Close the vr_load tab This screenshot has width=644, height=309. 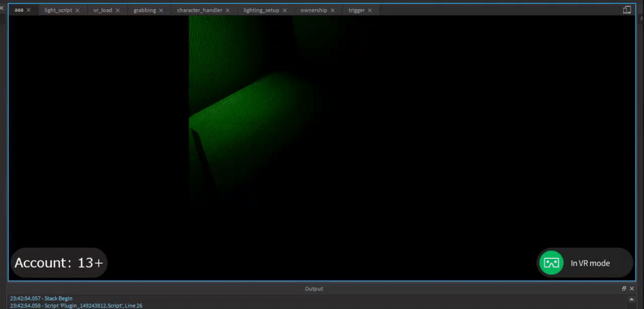pyautogui.click(x=117, y=10)
